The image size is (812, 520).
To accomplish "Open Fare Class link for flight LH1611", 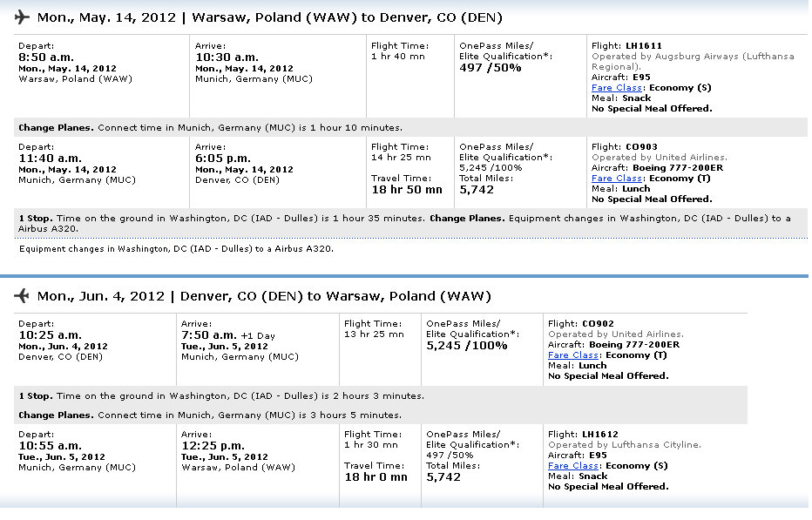I will (617, 87).
